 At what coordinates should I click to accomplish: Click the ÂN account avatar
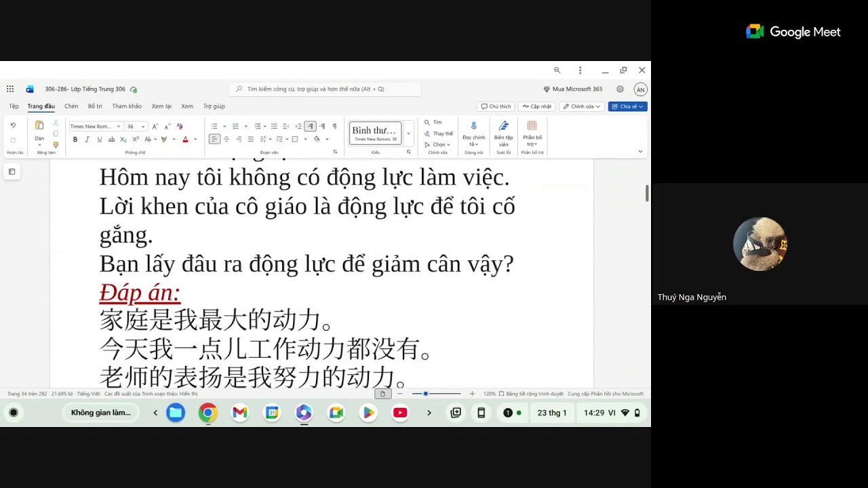point(640,89)
